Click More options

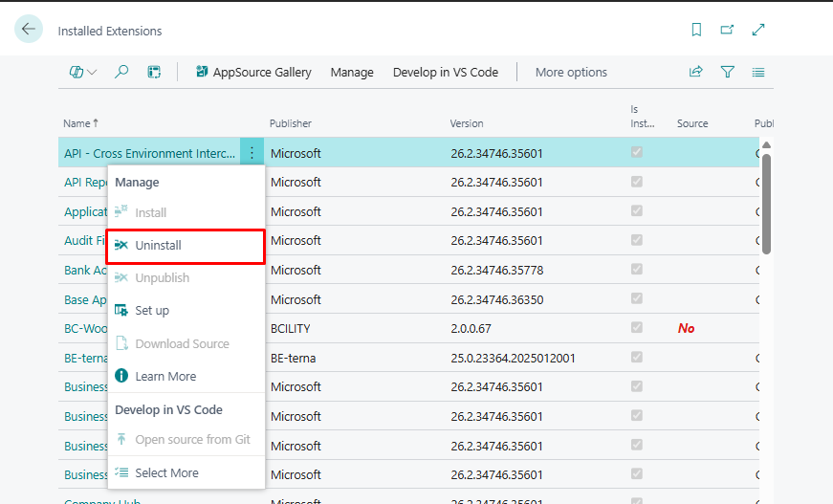(571, 73)
